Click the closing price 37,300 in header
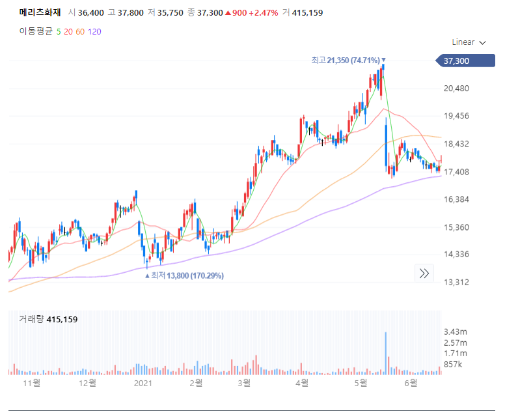 point(210,13)
